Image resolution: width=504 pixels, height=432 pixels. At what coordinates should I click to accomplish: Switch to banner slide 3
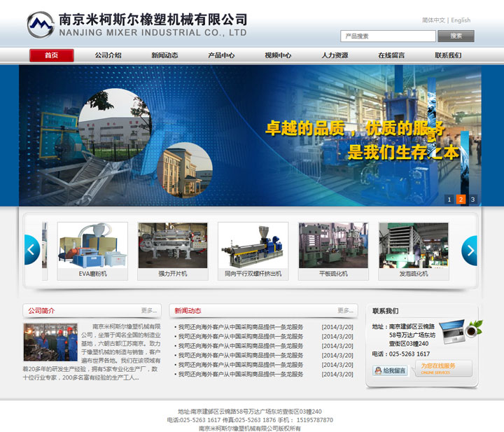pyautogui.click(x=472, y=200)
